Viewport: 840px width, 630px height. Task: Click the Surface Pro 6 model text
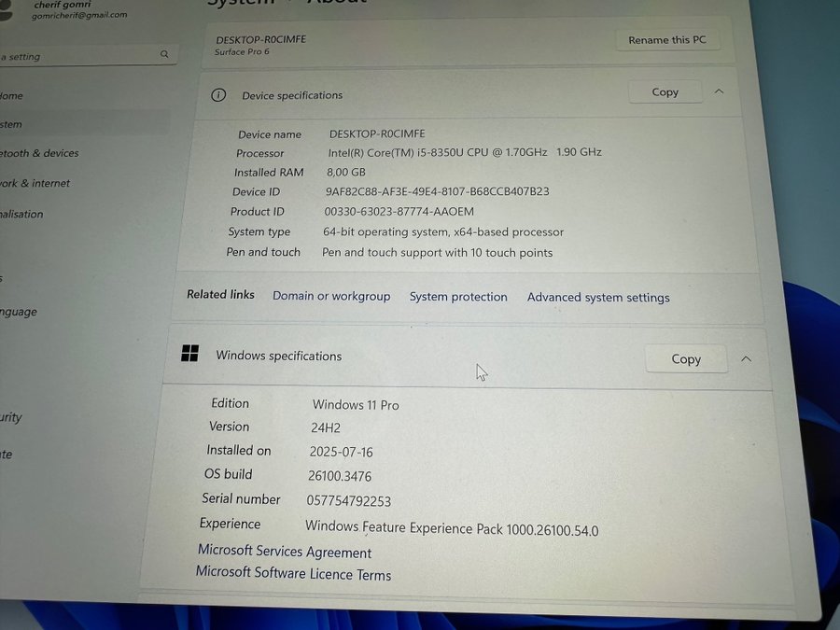pos(242,52)
